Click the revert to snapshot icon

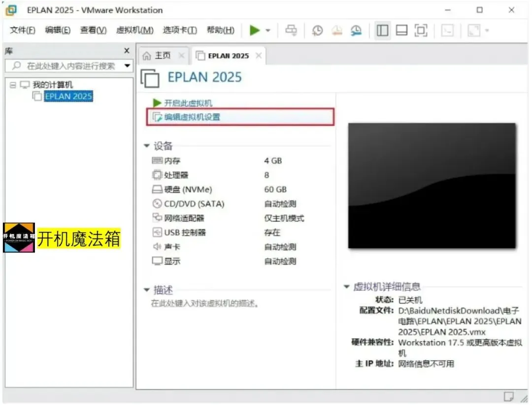click(x=336, y=31)
